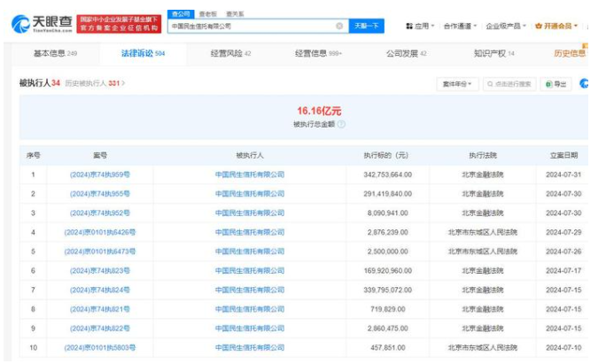
Task: Open case (2024)京74执822号
Action: [x=100, y=329]
